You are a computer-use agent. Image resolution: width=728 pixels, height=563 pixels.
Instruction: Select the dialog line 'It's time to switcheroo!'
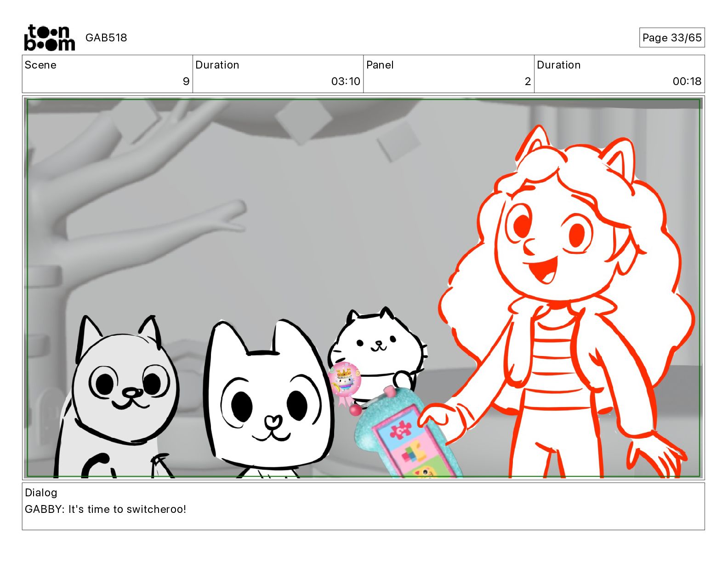click(x=127, y=509)
